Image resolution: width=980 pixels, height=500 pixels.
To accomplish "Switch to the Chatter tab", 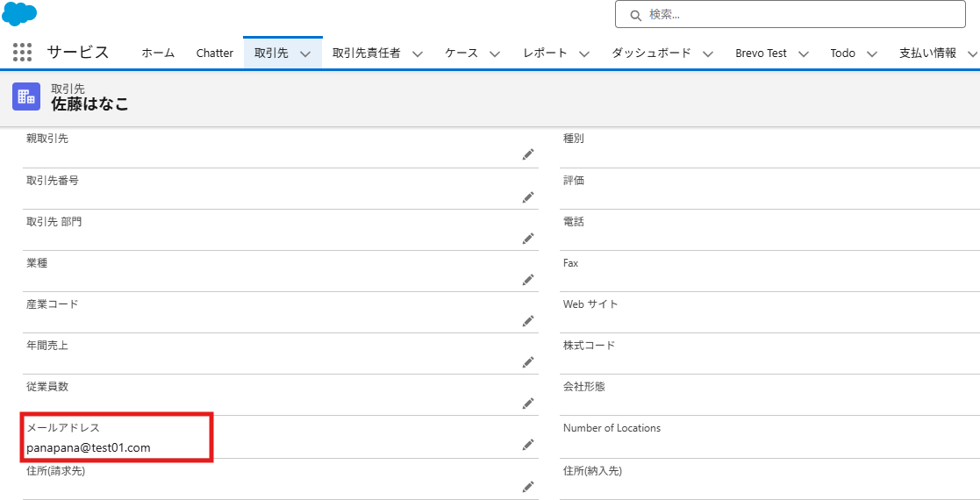I will [x=215, y=54].
